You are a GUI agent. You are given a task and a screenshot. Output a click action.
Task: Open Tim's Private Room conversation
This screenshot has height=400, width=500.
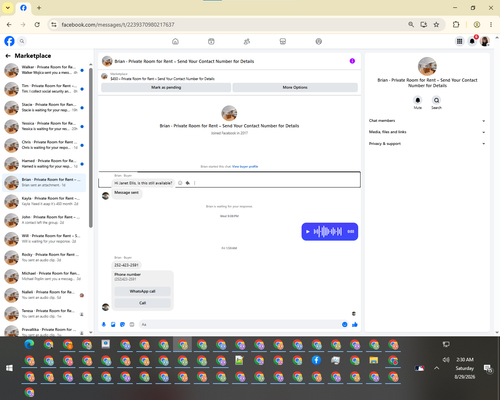pos(44,89)
